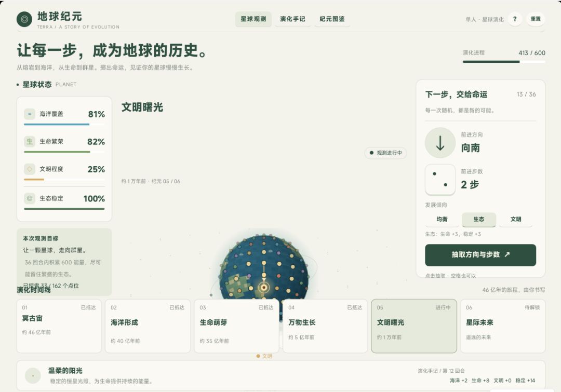The image size is (561, 392).
Task: Click 抽取方向与步数 draw button
Action: pyautogui.click(x=480, y=255)
